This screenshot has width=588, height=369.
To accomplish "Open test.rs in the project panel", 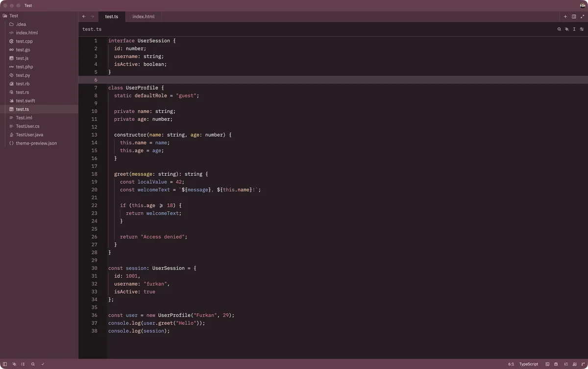I will 39,92.
